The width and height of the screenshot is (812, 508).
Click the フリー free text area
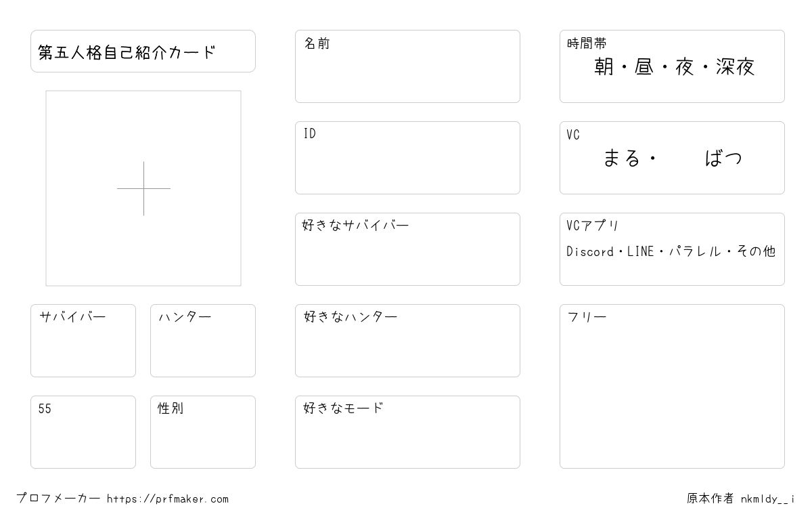pos(672,386)
